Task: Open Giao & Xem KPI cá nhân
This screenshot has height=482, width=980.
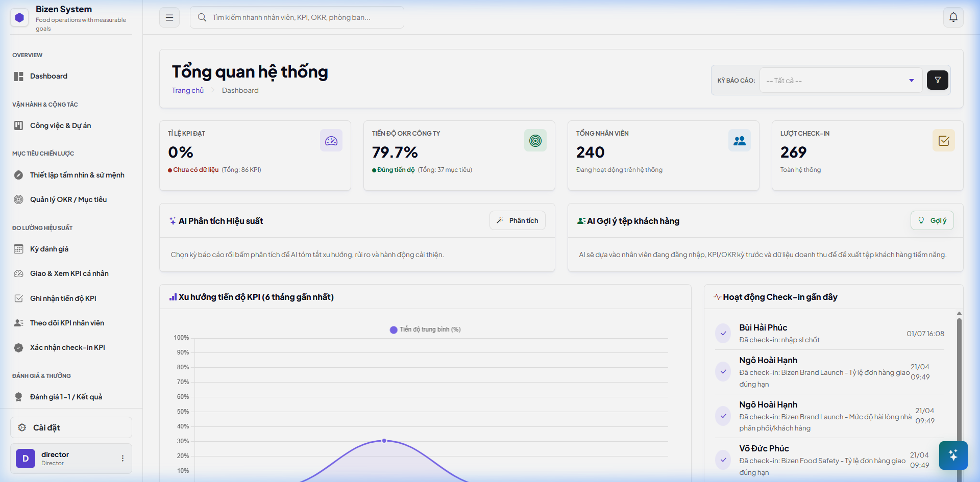Action: coord(71,273)
